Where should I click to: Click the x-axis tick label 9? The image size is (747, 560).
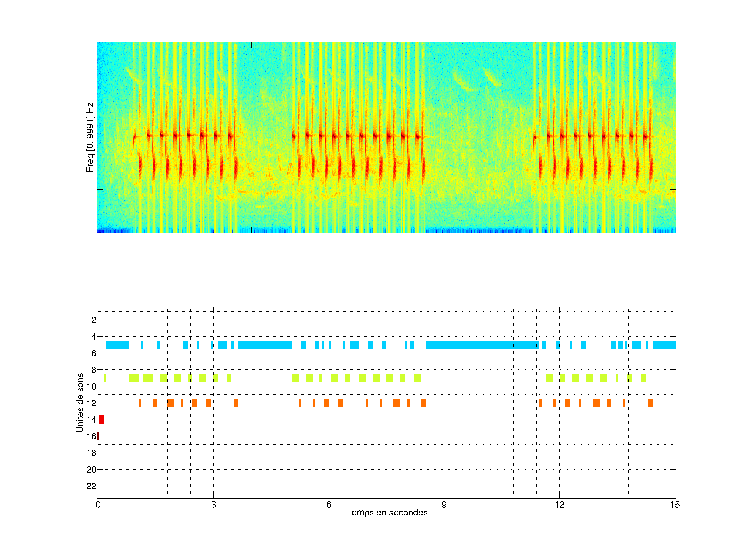pyautogui.click(x=444, y=505)
